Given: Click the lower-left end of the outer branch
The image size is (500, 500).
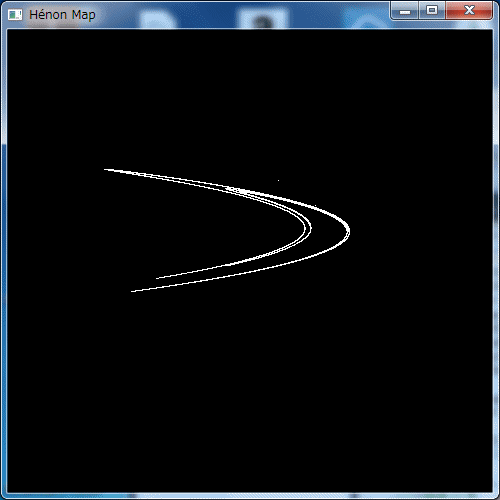Looking at the screenshot, I should point(133,291).
